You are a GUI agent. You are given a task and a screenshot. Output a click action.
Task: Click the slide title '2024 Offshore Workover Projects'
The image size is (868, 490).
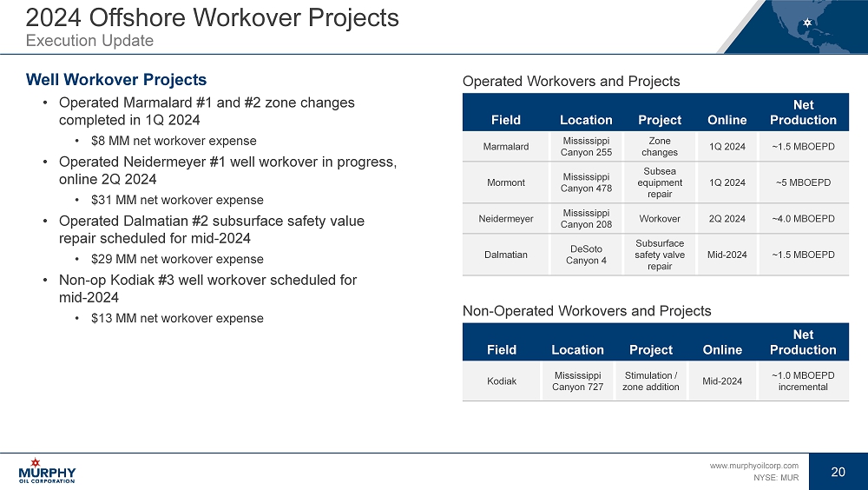213,17
